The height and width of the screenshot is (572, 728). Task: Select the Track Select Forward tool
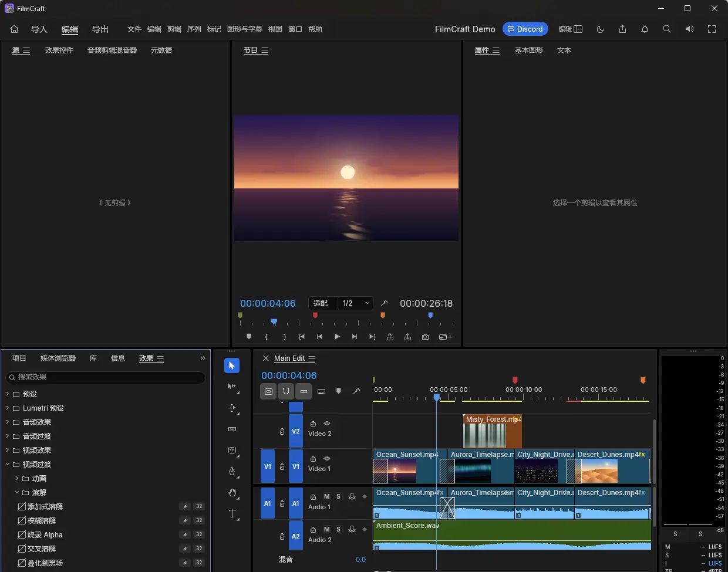point(232,387)
